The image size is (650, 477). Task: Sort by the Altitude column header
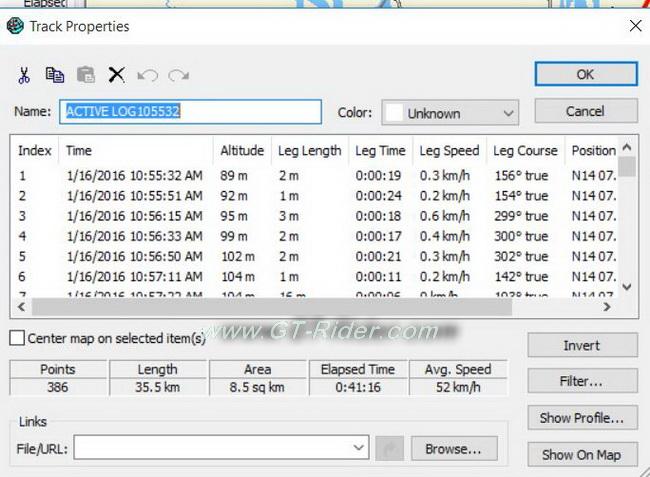242,151
